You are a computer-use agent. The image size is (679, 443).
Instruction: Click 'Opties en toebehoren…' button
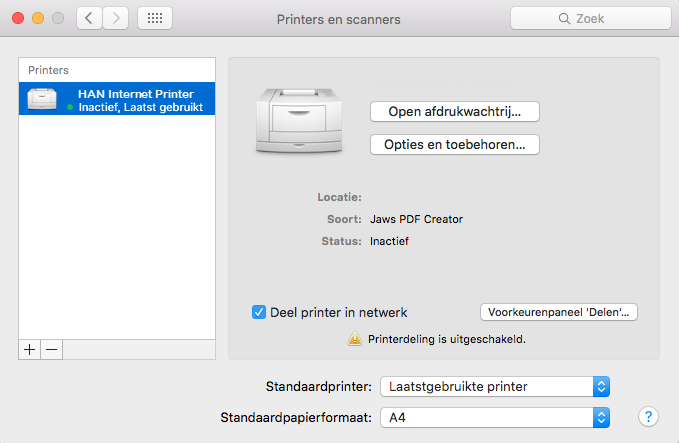(455, 145)
